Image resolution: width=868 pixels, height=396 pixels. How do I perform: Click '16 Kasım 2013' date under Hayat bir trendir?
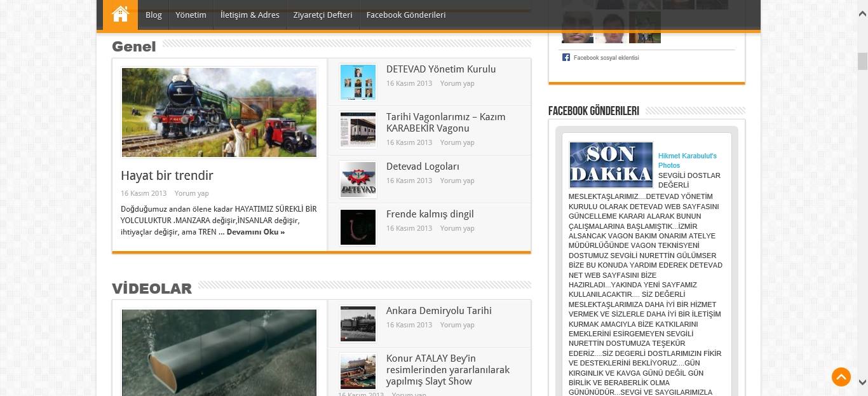click(144, 193)
